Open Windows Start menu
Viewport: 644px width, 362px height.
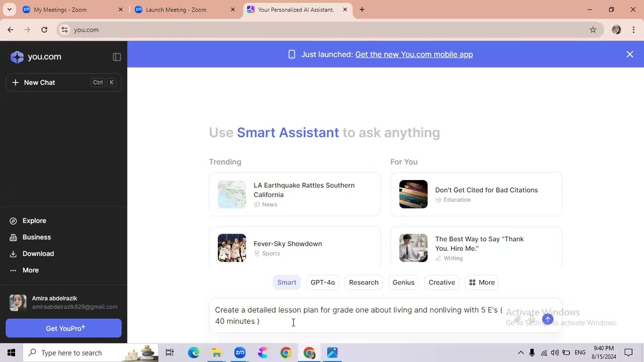[x=12, y=353]
